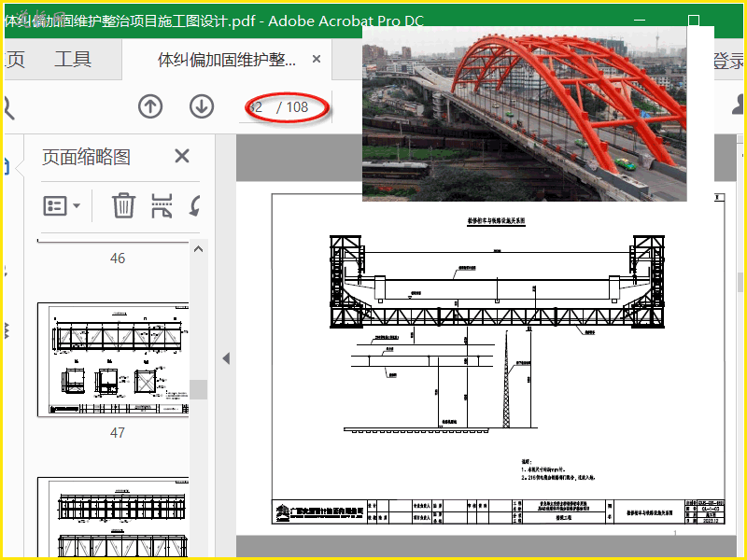Click the insert page break icon

click(x=162, y=205)
